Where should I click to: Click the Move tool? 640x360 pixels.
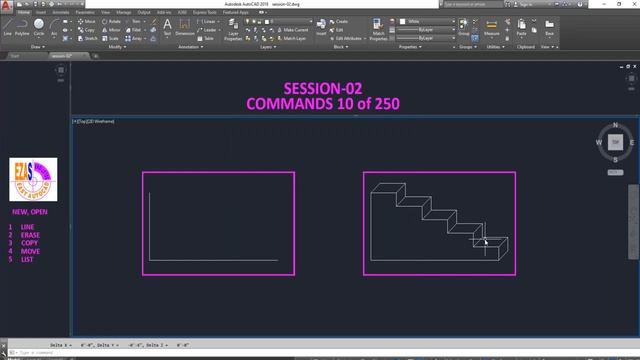tap(86, 21)
